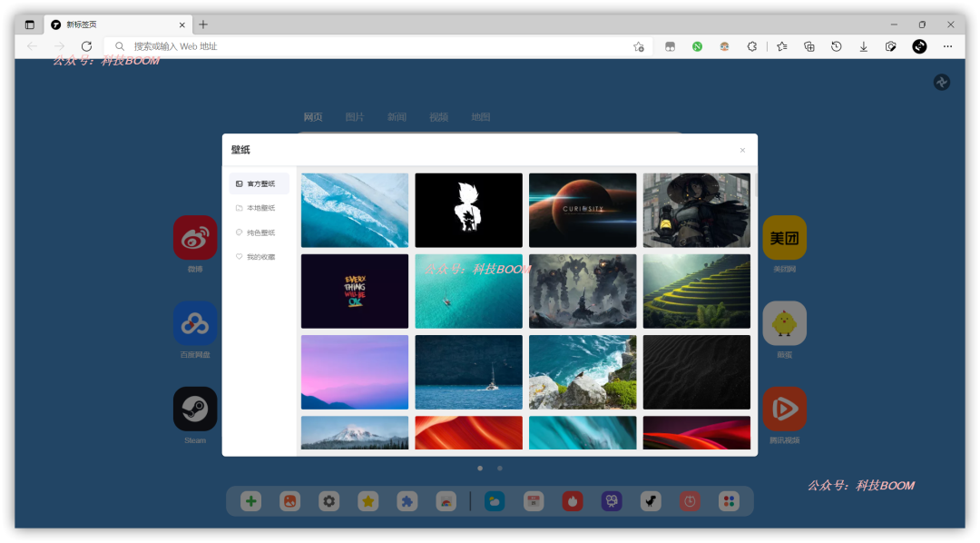Image resolution: width=980 pixels, height=543 pixels.
Task: Open the purple movie camera icon in dock
Action: [612, 501]
